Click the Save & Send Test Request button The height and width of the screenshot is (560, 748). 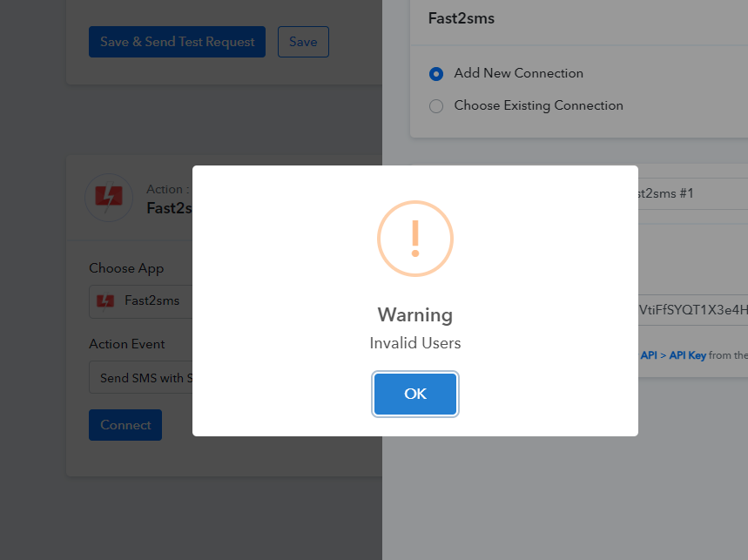[177, 42]
